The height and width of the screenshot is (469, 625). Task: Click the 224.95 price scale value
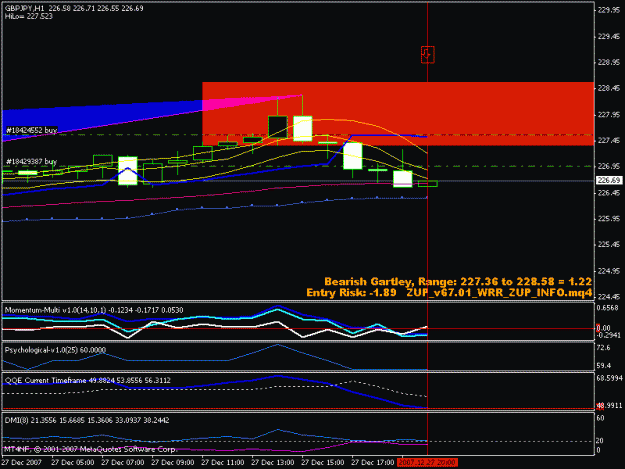(609, 271)
